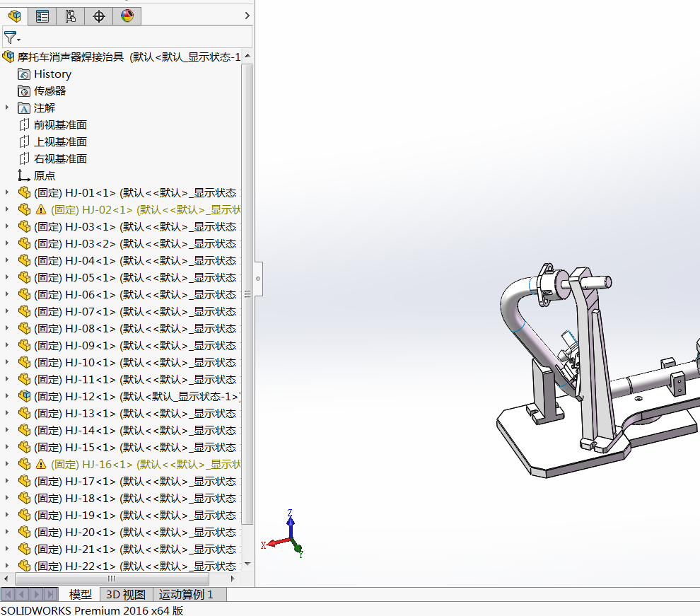The width and height of the screenshot is (700, 616).
Task: Switch to the 模型 tab
Action: click(81, 595)
